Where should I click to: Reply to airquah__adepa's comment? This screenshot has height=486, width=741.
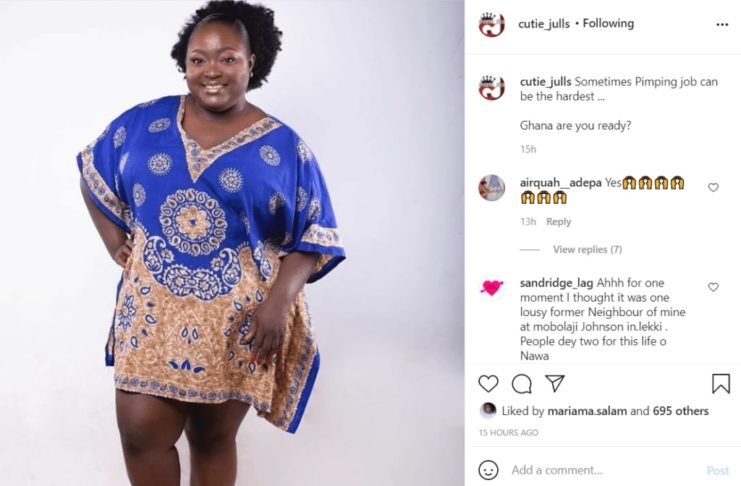pyautogui.click(x=559, y=221)
